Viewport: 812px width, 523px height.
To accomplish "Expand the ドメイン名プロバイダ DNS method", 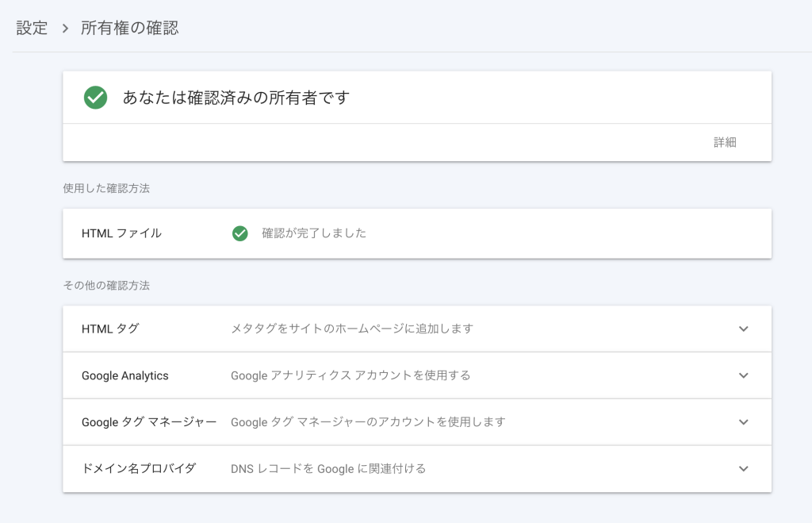I will 396,468.
